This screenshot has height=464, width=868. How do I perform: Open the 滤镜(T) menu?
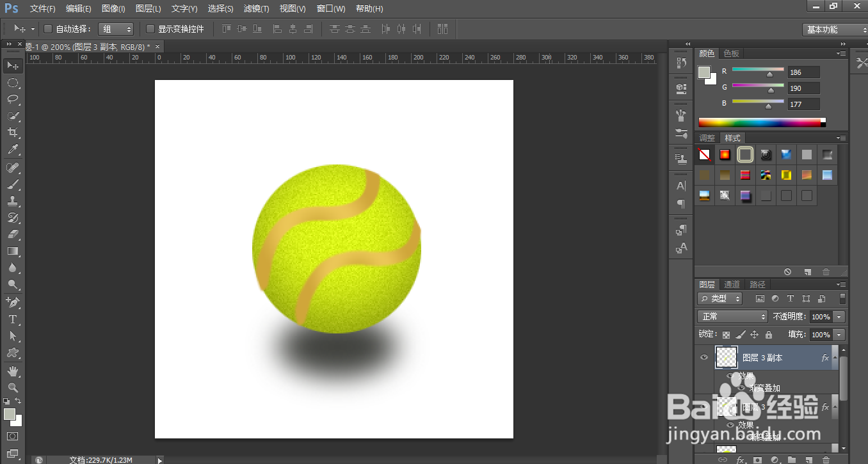[257, 8]
